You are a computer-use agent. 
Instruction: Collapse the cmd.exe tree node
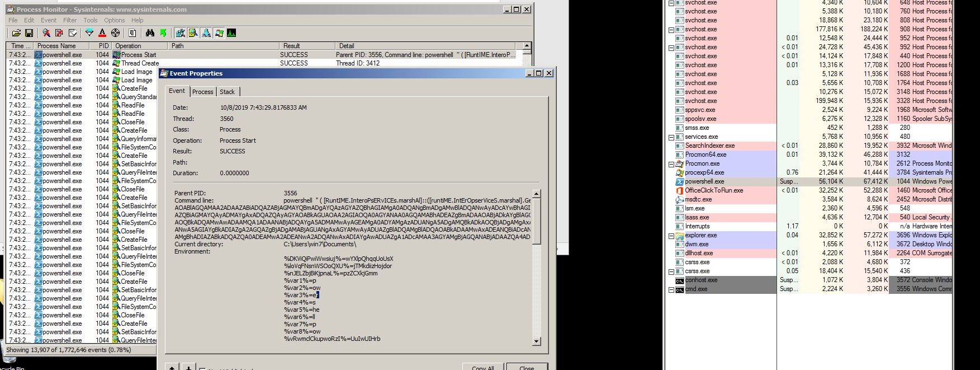coord(671,289)
